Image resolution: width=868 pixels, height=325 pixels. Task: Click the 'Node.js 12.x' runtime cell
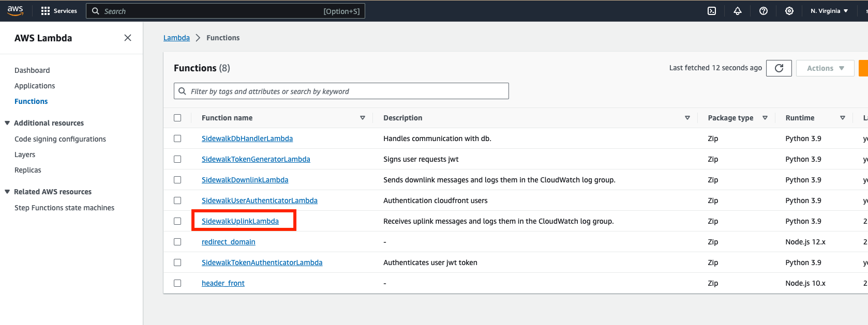pos(805,242)
